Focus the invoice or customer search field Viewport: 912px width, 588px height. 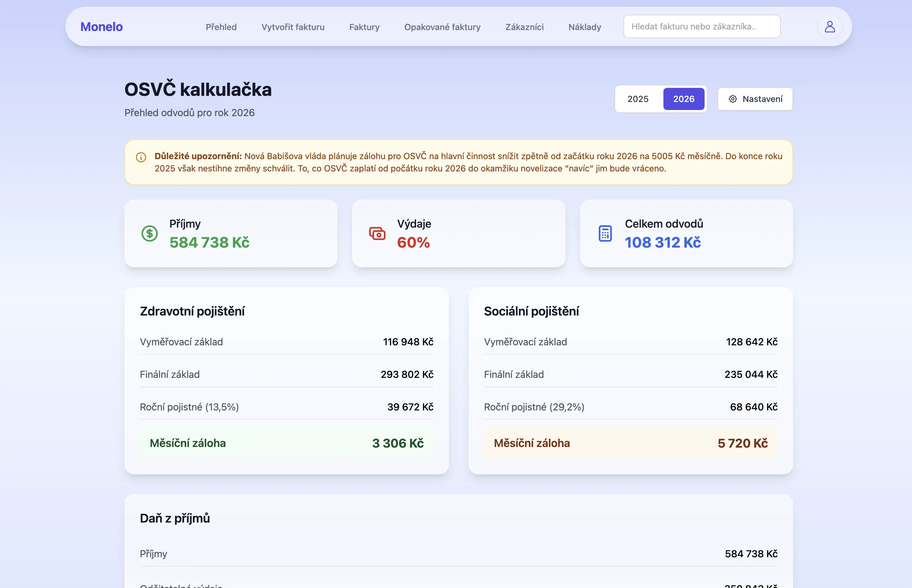click(702, 27)
